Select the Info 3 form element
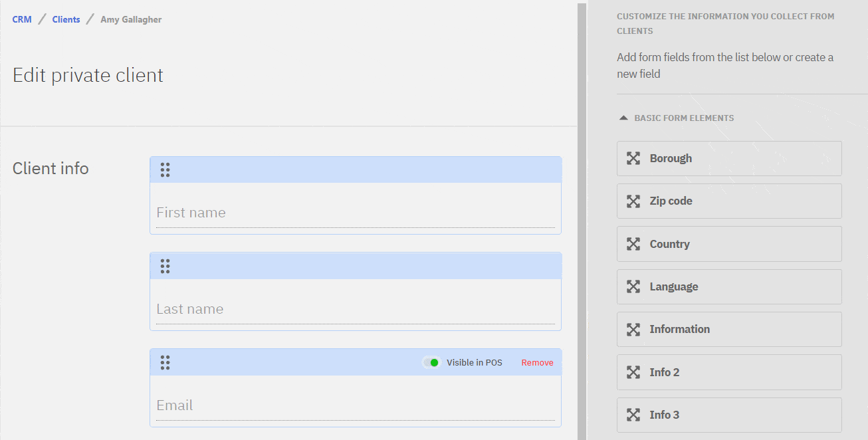 click(x=729, y=415)
